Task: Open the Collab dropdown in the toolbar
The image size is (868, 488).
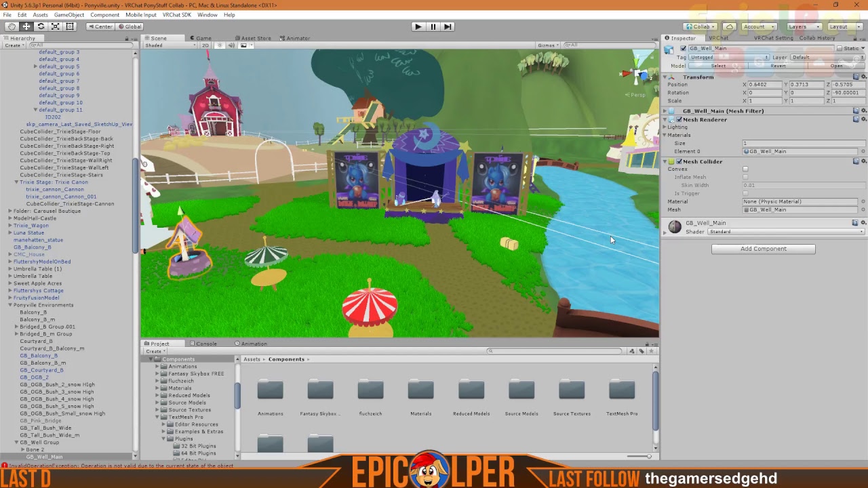Action: (701, 26)
